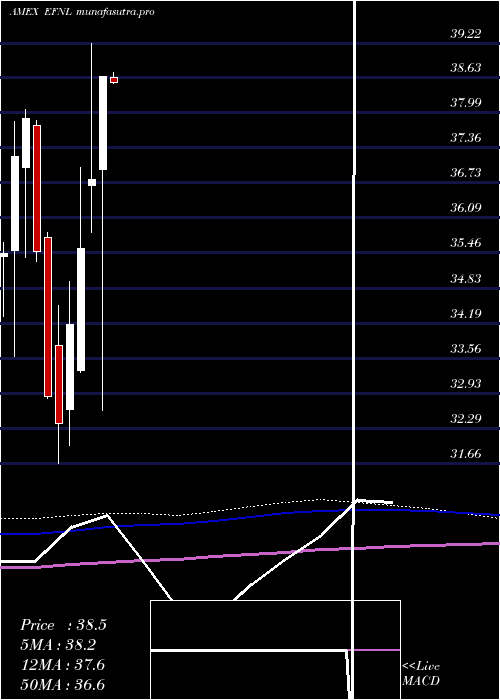
Task: Click the 32.29 price axis label
Action: tap(465, 419)
